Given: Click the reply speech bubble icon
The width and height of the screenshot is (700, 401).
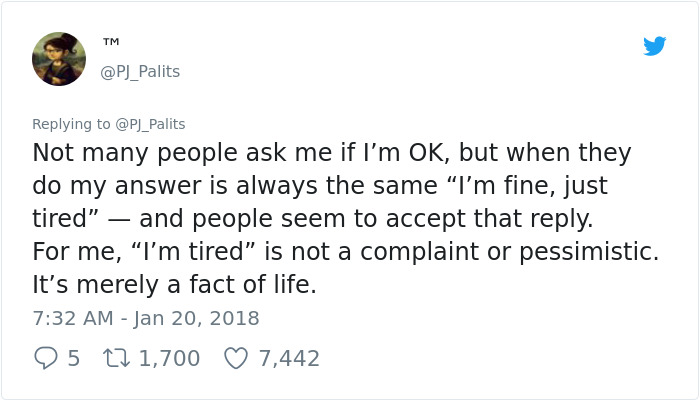Looking at the screenshot, I should [x=46, y=357].
